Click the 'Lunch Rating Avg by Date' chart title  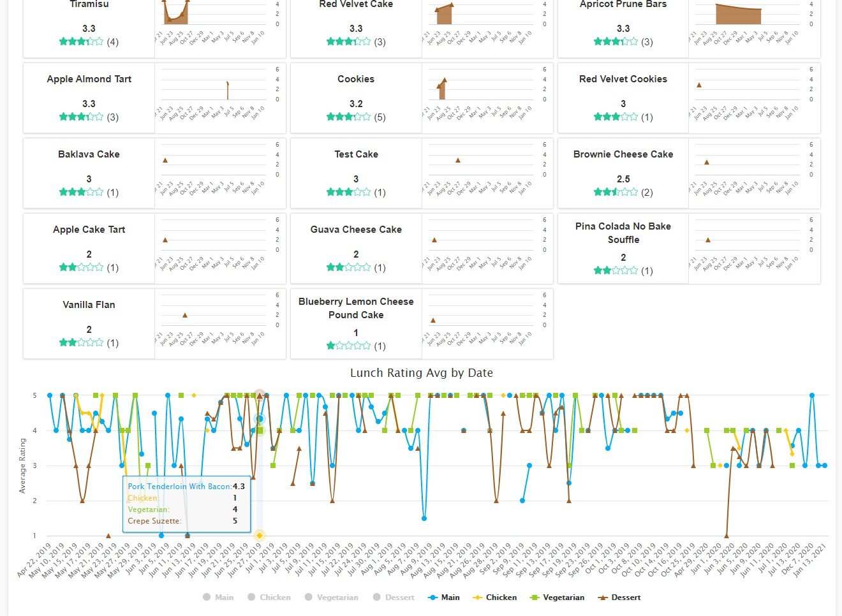point(422,373)
